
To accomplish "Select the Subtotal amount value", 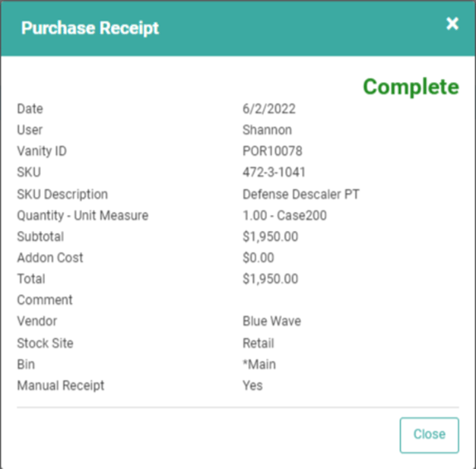I will [x=270, y=236].
